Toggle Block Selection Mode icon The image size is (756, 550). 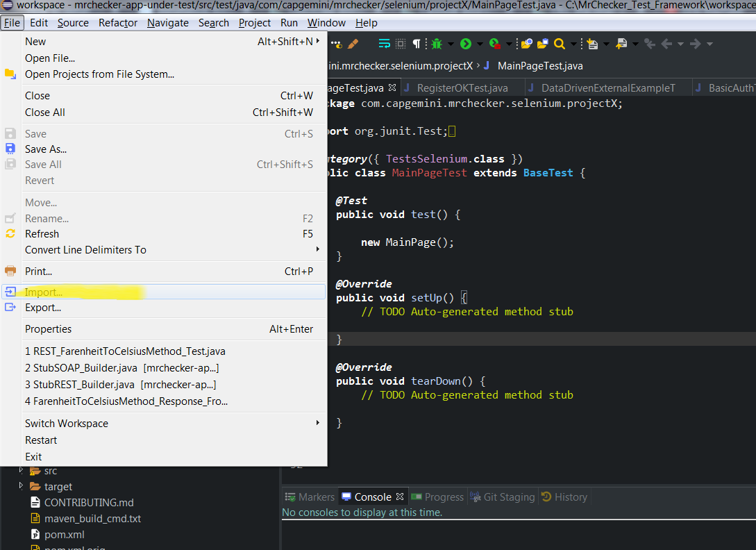401,44
